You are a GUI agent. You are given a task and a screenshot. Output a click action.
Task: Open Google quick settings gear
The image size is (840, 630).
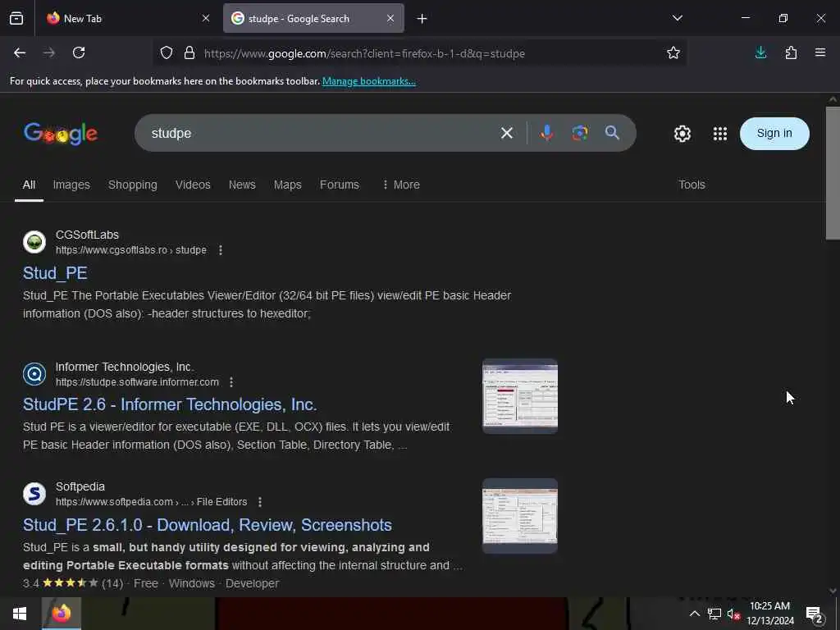click(682, 134)
